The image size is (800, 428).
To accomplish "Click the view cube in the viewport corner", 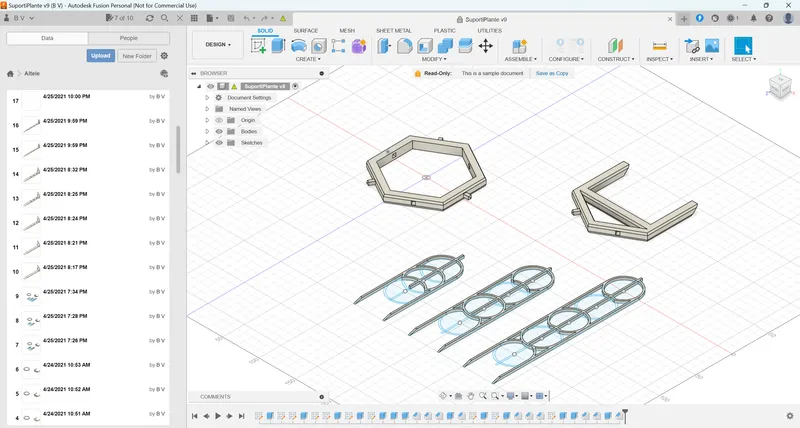I will point(780,86).
